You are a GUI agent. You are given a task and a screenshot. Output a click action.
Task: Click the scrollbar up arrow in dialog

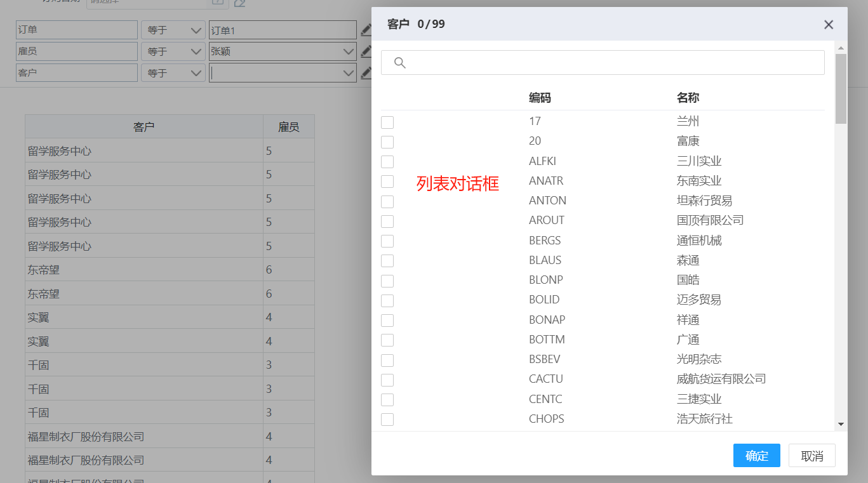pos(841,48)
